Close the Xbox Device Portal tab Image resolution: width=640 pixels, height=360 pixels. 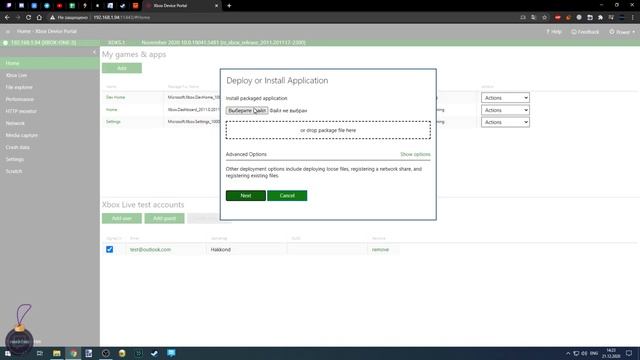coord(216,6)
